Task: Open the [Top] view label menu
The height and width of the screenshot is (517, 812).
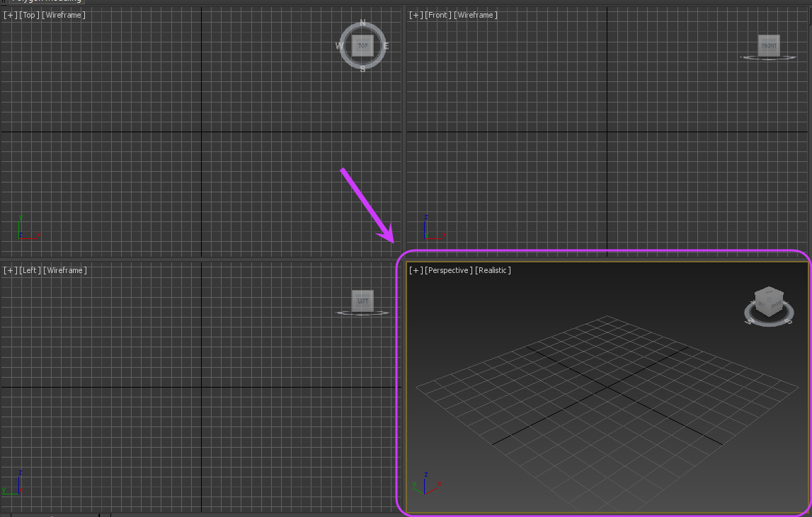Action: 29,15
